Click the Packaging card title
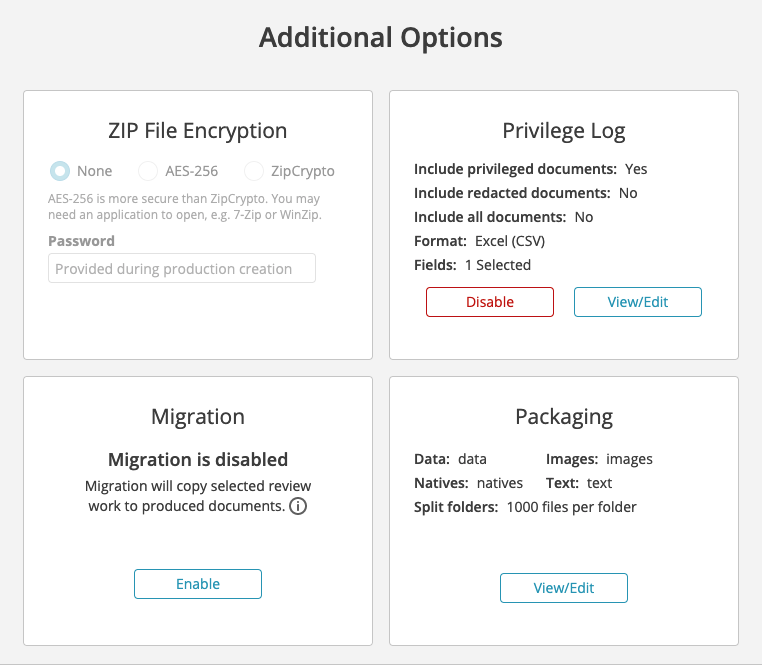The image size is (762, 665). point(564,417)
